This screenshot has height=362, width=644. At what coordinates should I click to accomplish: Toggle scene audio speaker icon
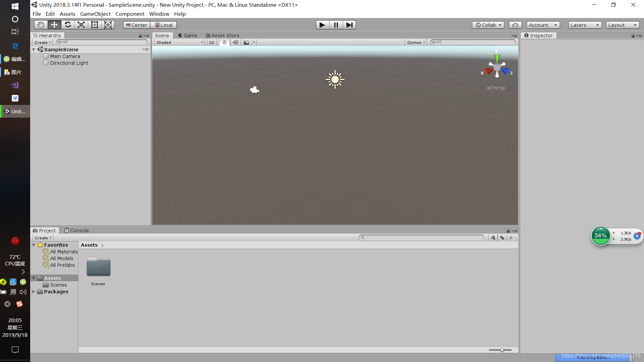[x=235, y=43]
